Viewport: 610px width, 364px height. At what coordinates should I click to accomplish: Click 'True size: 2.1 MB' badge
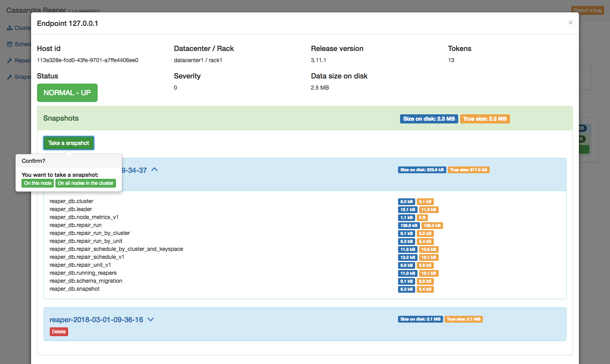464,319
